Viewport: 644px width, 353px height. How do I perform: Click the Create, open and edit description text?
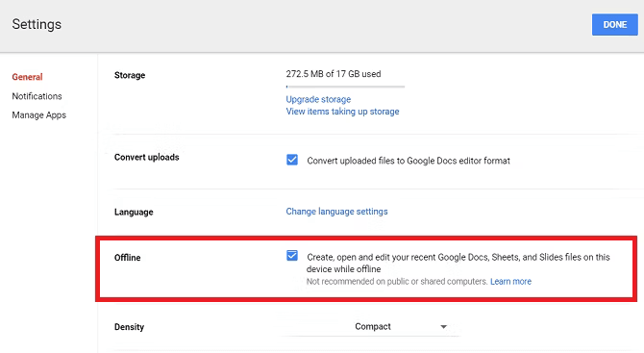[x=458, y=263]
